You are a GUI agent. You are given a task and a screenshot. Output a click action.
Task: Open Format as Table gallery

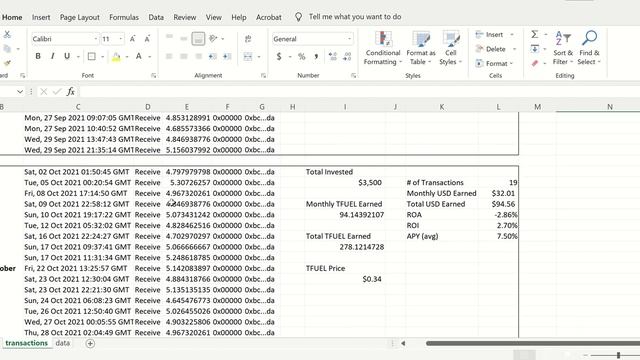point(421,48)
